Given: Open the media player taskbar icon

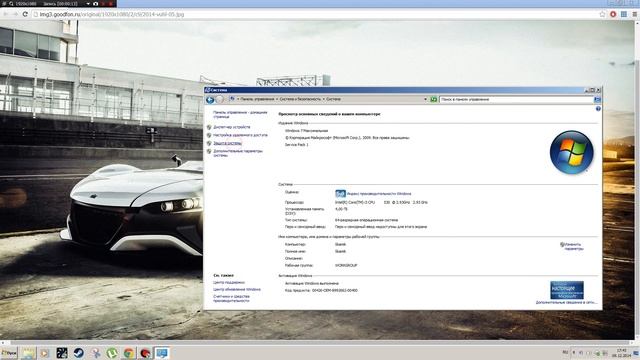Looking at the screenshot, I should (45, 353).
